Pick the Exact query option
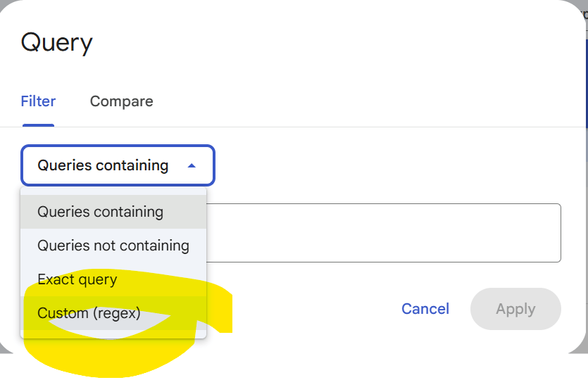The height and width of the screenshot is (380, 588). (77, 279)
